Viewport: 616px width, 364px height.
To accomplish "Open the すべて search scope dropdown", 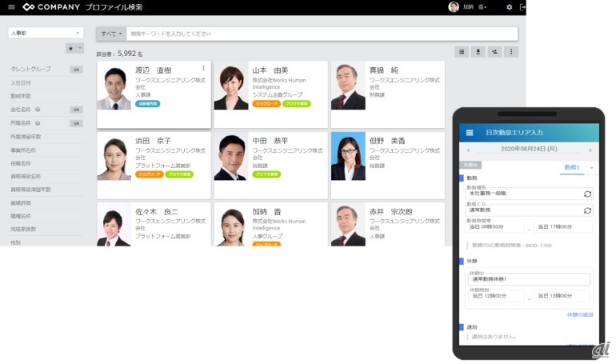I will (111, 34).
